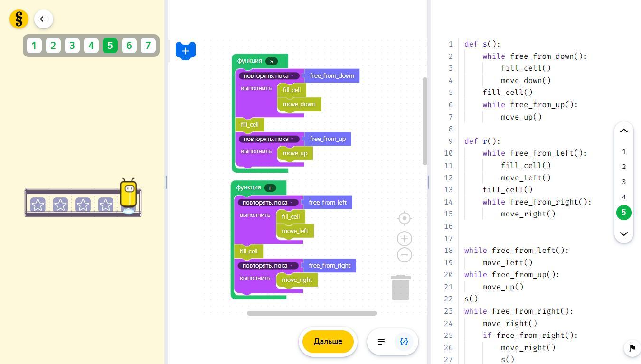
Task: Expand loop dropdown beside free_from_right
Action: coord(292,266)
